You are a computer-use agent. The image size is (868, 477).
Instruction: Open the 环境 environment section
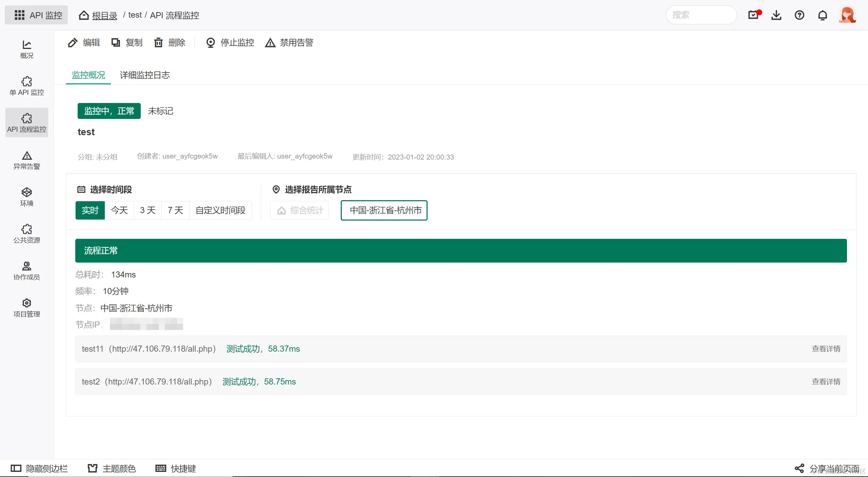click(x=26, y=197)
